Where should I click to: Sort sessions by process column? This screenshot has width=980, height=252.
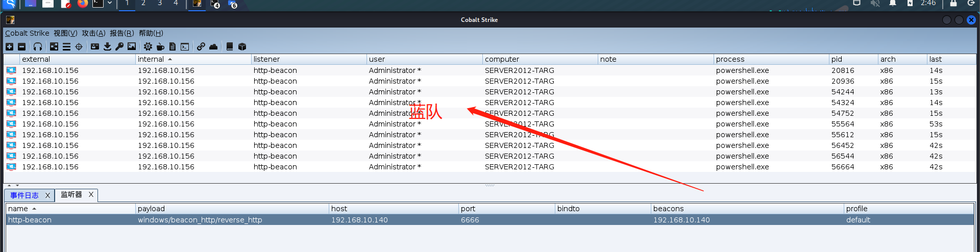point(771,59)
